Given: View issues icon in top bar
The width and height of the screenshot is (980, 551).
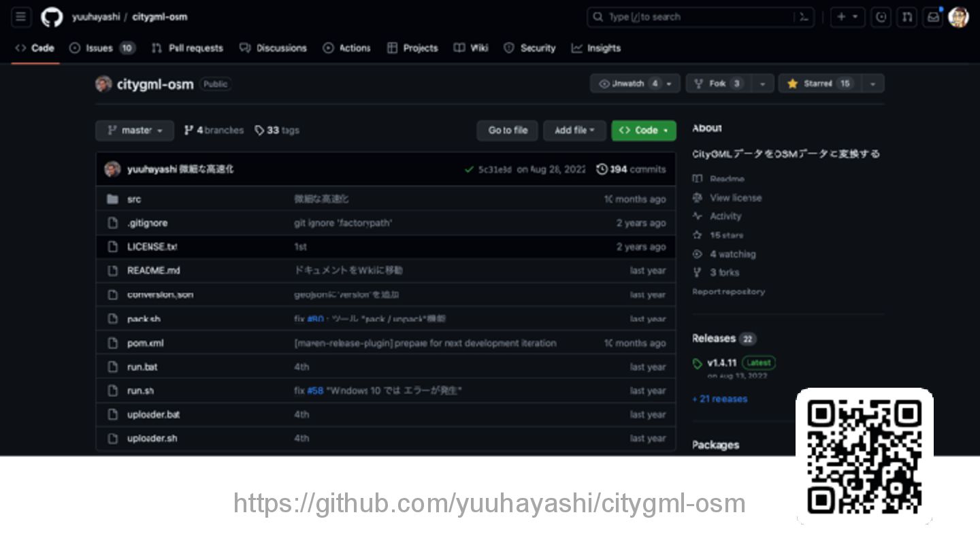Looking at the screenshot, I should 881,17.
